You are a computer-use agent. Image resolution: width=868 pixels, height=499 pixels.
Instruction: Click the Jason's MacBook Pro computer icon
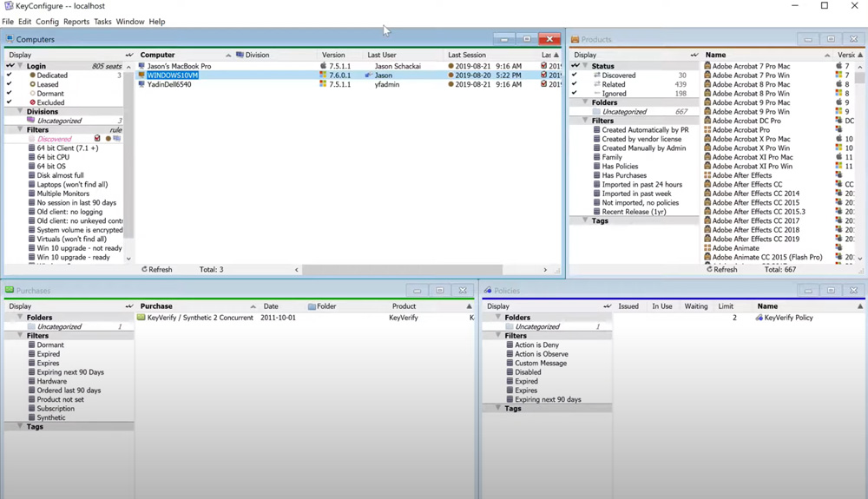(x=141, y=66)
